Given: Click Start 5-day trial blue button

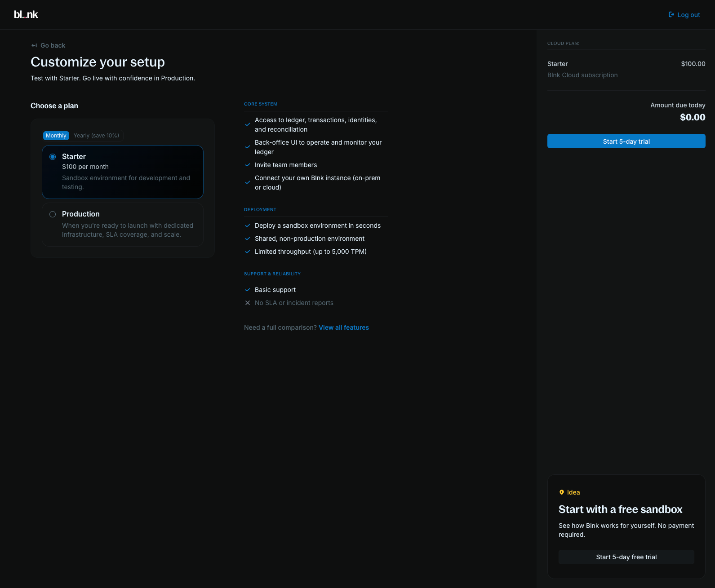Looking at the screenshot, I should point(626,141).
